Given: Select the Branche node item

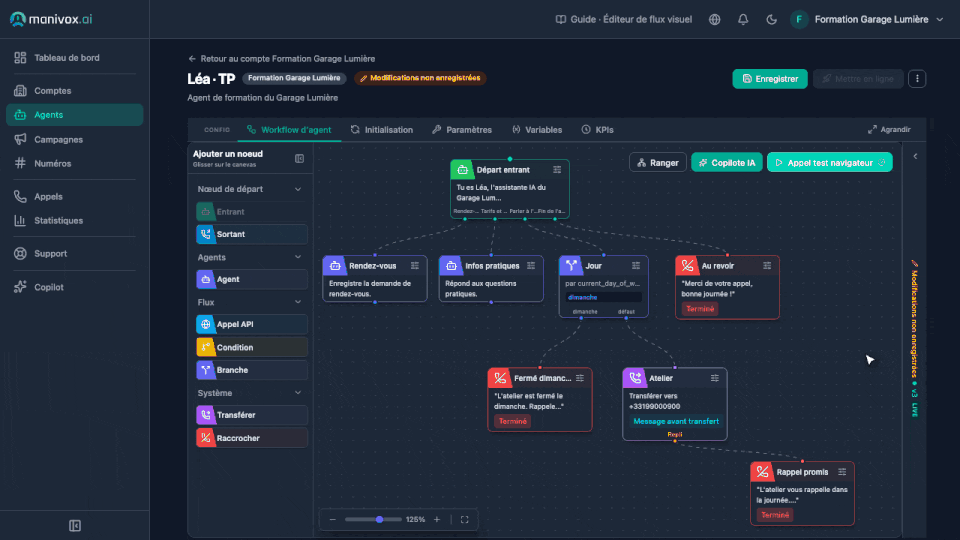Looking at the screenshot, I should pos(252,370).
